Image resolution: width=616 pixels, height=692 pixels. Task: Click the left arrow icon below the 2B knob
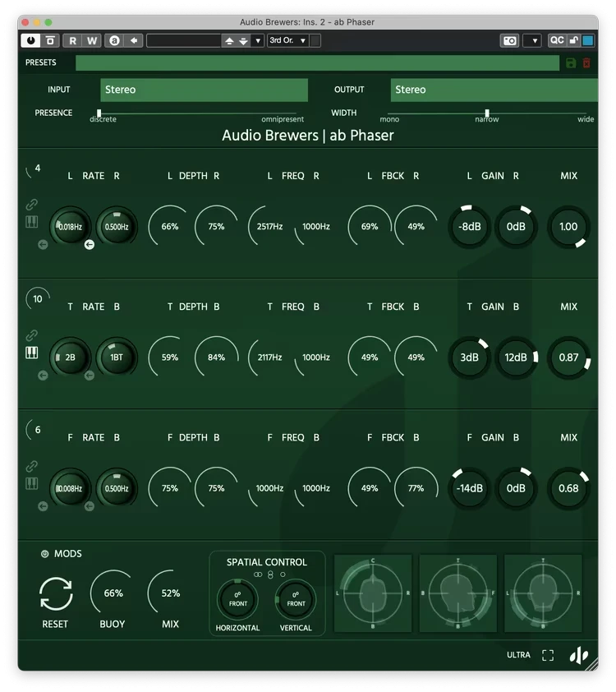click(43, 376)
